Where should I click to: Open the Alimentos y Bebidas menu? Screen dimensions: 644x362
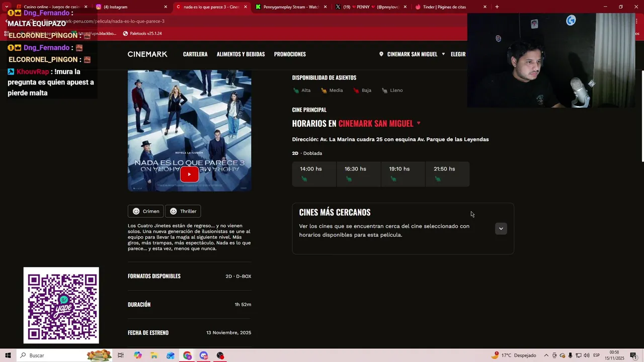pyautogui.click(x=240, y=54)
